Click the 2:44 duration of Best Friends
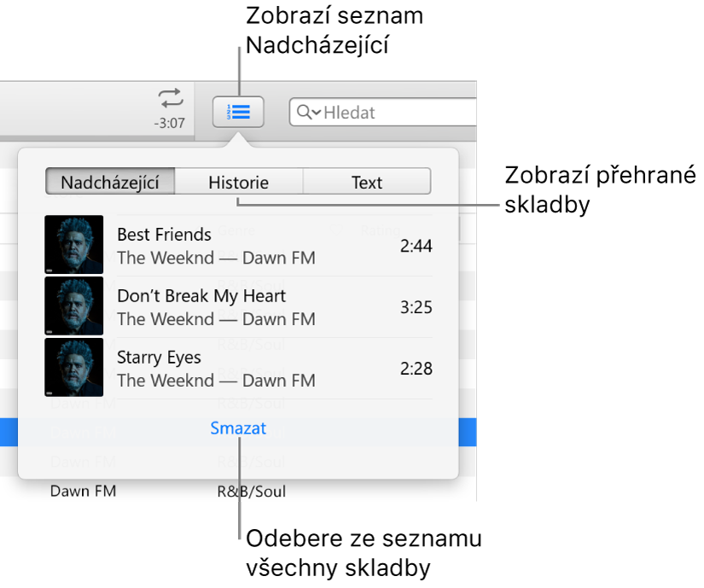This screenshot has width=704, height=588. tap(416, 246)
